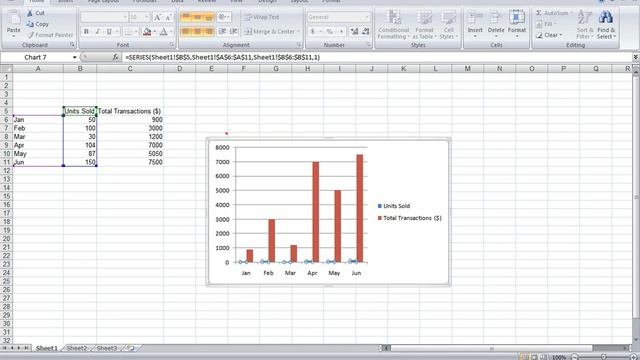Image resolution: width=640 pixels, height=360 pixels.
Task: Toggle italic formatting
Action: point(97,31)
